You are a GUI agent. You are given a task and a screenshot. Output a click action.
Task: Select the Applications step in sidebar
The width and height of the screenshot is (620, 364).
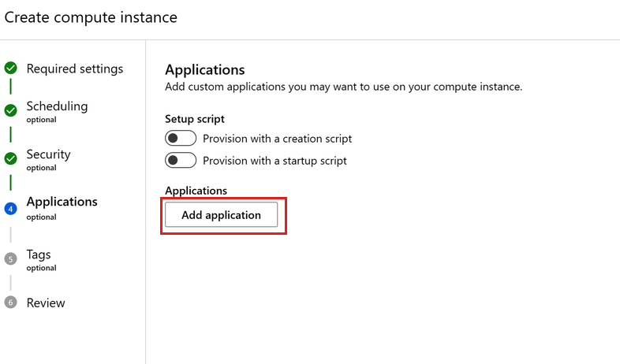point(62,202)
